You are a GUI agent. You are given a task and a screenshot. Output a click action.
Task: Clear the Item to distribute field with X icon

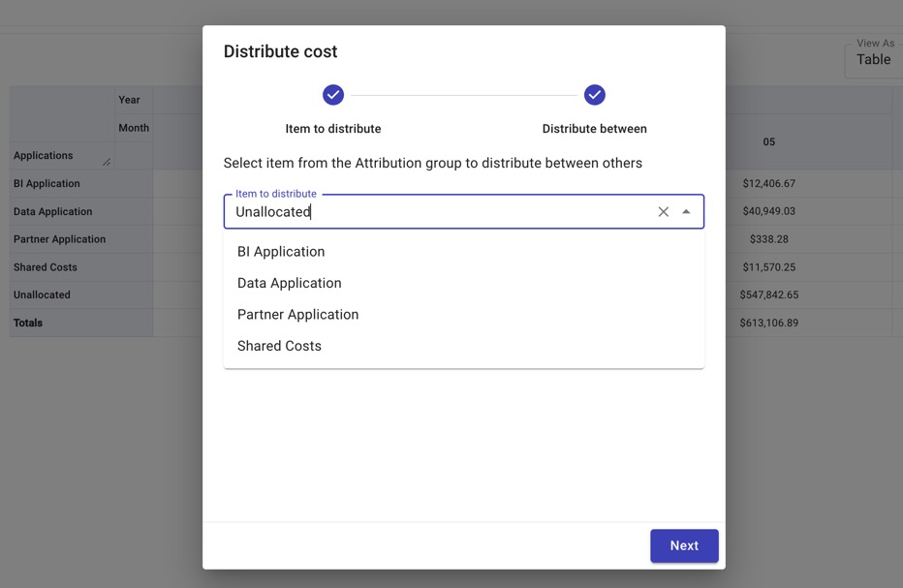coord(663,212)
